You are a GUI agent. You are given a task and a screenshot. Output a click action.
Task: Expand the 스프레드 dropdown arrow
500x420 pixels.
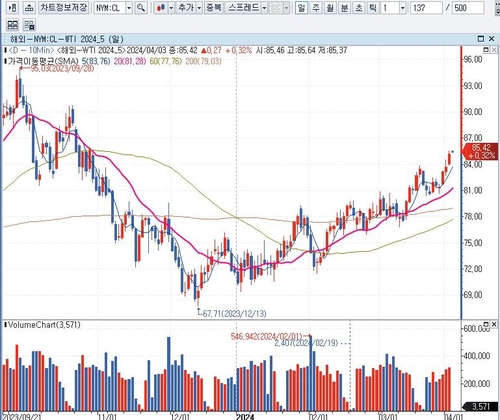264,8
